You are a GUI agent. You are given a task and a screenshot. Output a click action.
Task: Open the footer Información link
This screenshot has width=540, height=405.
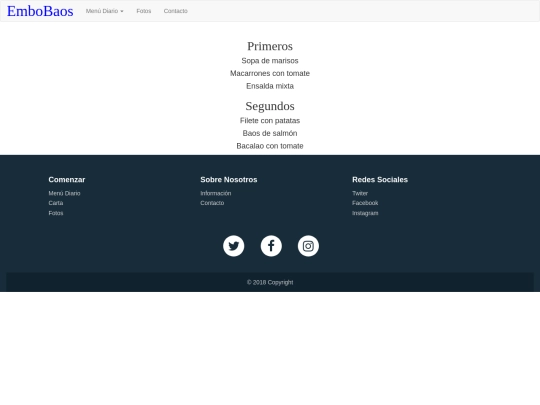[216, 193]
